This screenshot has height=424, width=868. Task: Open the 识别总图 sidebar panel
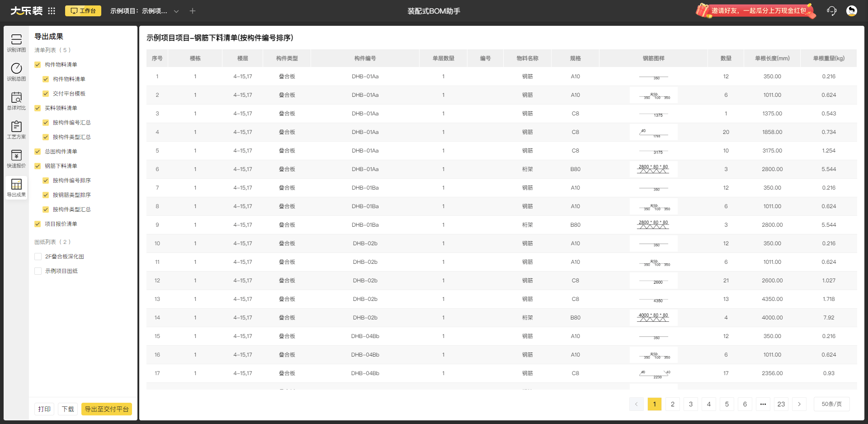[x=16, y=72]
